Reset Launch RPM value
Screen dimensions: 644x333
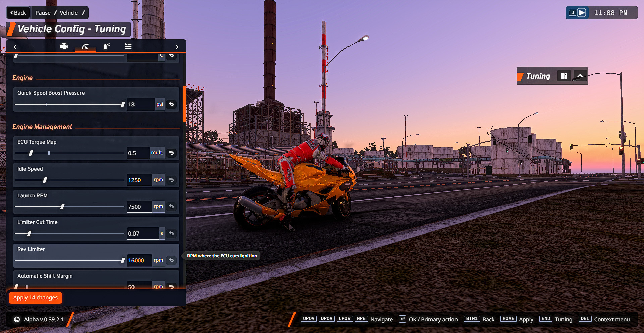pos(171,207)
